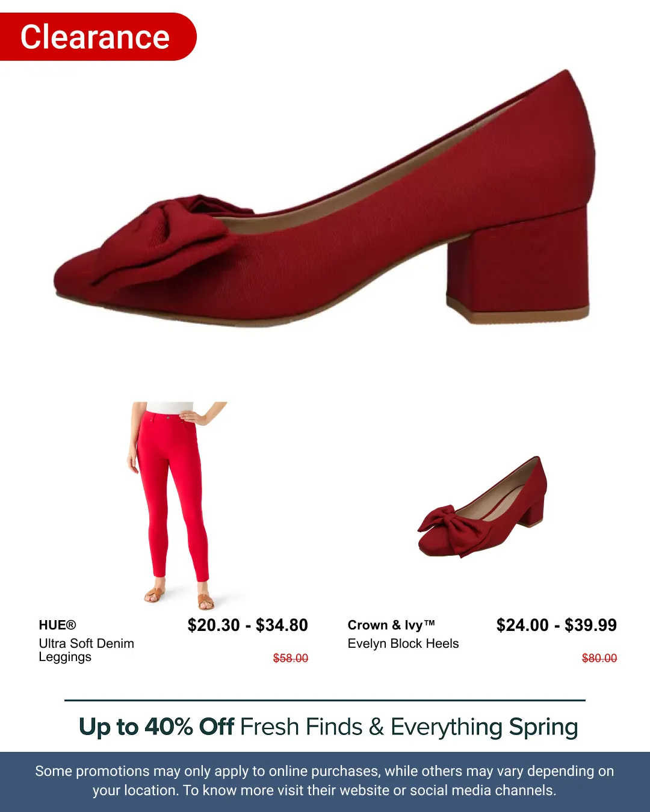Viewport: 650px width, 812px height.
Task: Click the horizontal divider above headline
Action: [x=325, y=700]
